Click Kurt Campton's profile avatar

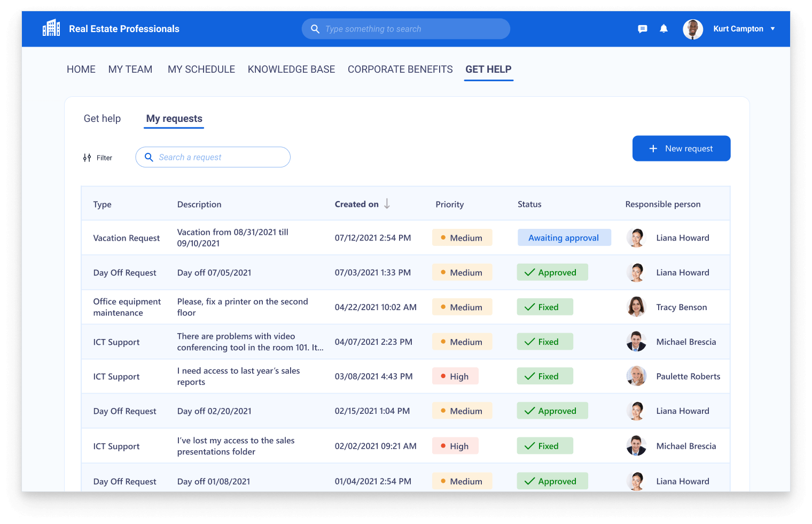693,29
